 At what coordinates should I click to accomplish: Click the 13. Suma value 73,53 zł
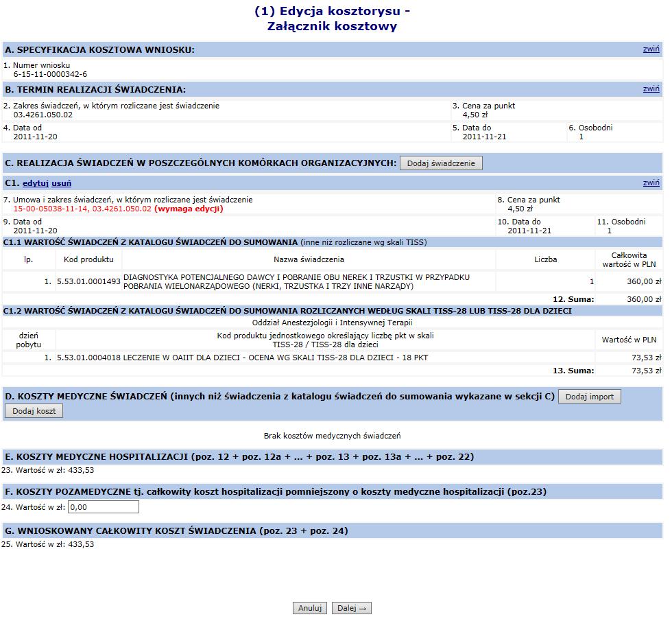point(646,371)
